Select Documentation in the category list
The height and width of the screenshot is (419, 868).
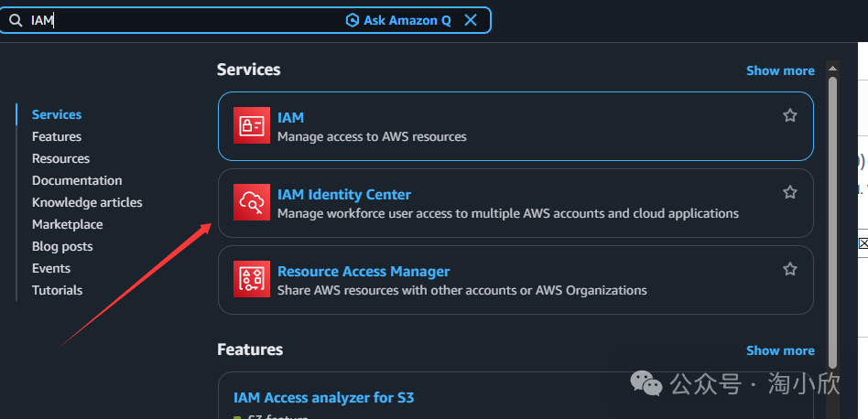tap(77, 180)
